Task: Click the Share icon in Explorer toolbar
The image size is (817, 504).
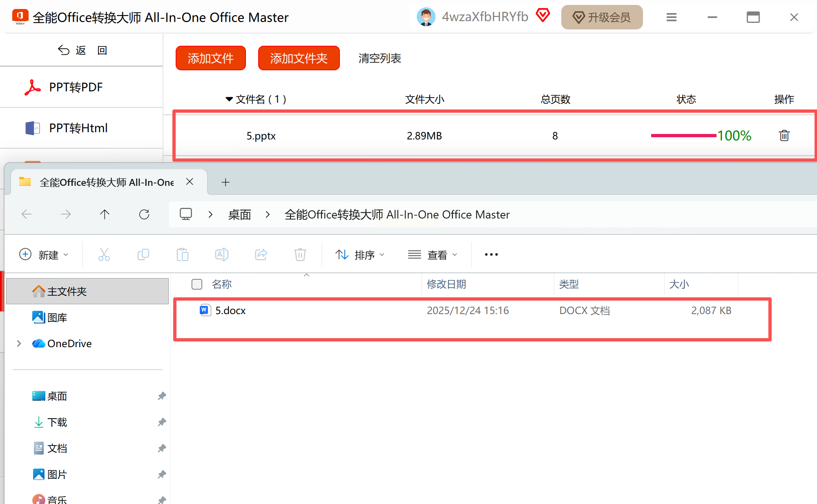Action: [261, 254]
